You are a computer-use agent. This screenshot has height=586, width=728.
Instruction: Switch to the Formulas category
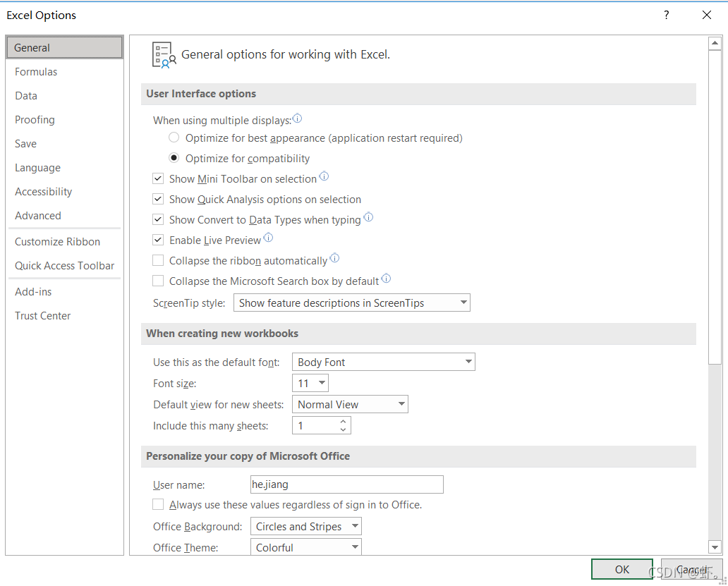pyautogui.click(x=36, y=72)
